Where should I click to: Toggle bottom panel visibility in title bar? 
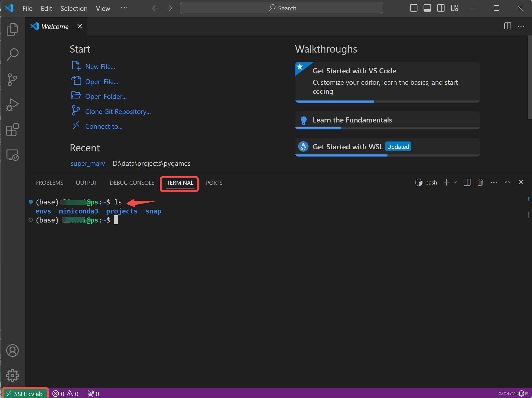(427, 8)
